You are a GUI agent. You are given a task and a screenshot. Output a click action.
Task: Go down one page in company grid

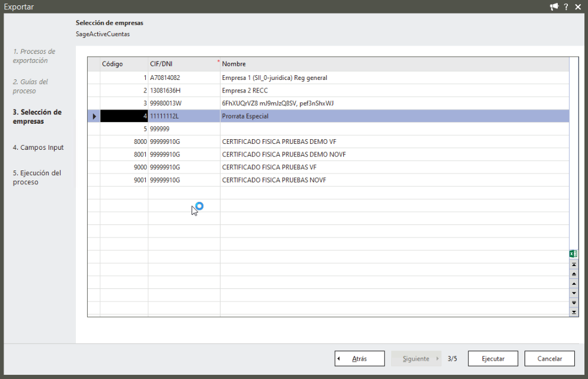point(573,302)
